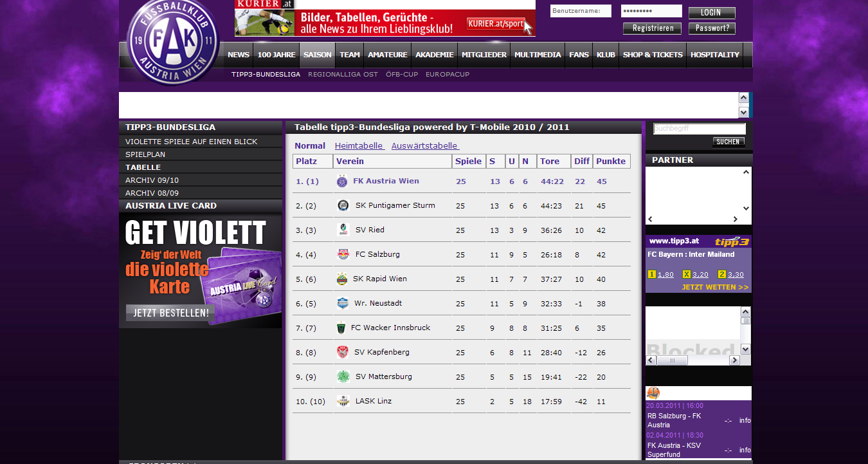The image size is (868, 464).
Task: Click the 3.20 draw odds
Action: pyautogui.click(x=700, y=275)
